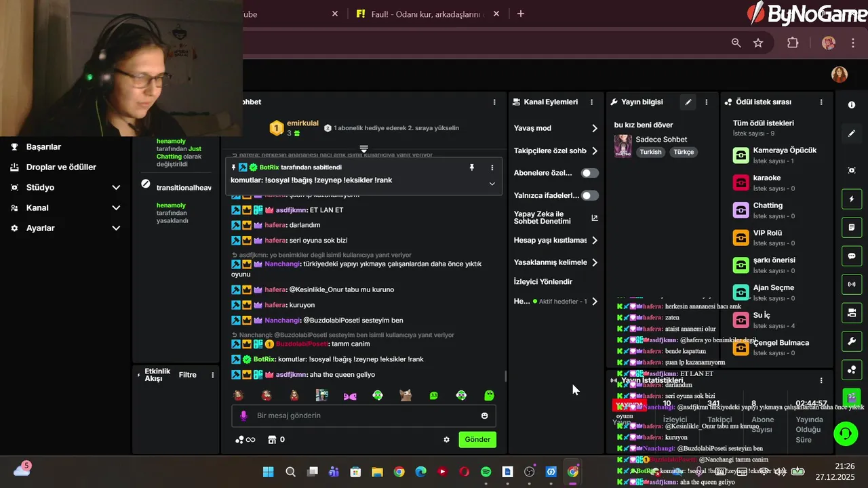
Task: Unpin the BotRix pinned message
Action: click(x=472, y=167)
